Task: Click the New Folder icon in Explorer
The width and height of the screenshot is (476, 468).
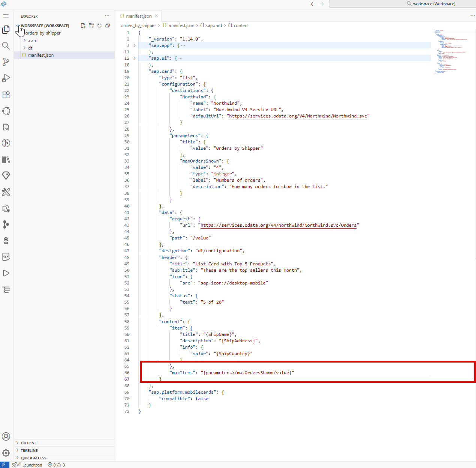Action: (91, 26)
